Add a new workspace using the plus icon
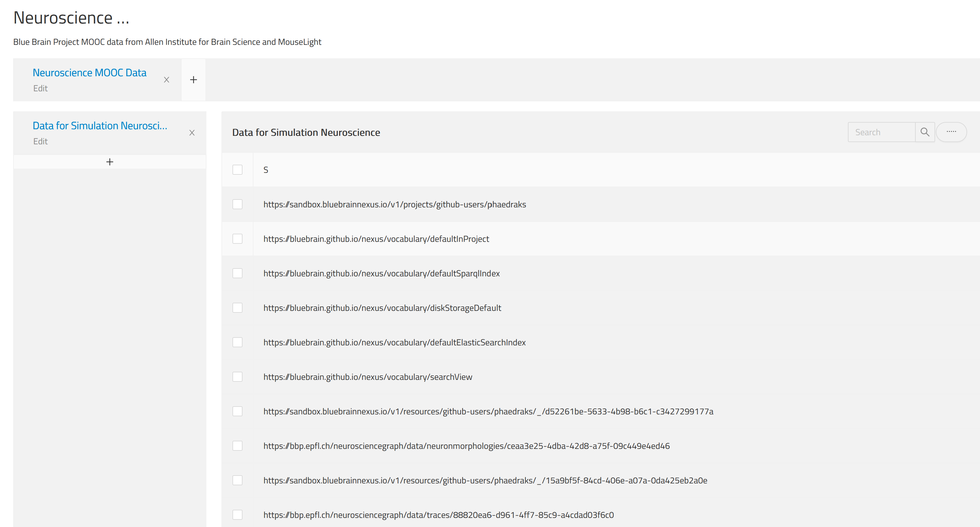Screen dimensions: 980x527 pyautogui.click(x=193, y=80)
